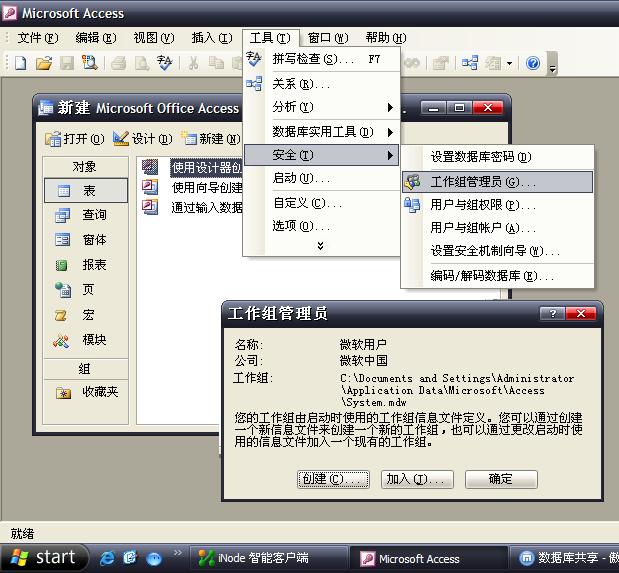Select 设置数据库密码(D) in security submenu
Viewport: 619px width, 573px height.
(497, 157)
